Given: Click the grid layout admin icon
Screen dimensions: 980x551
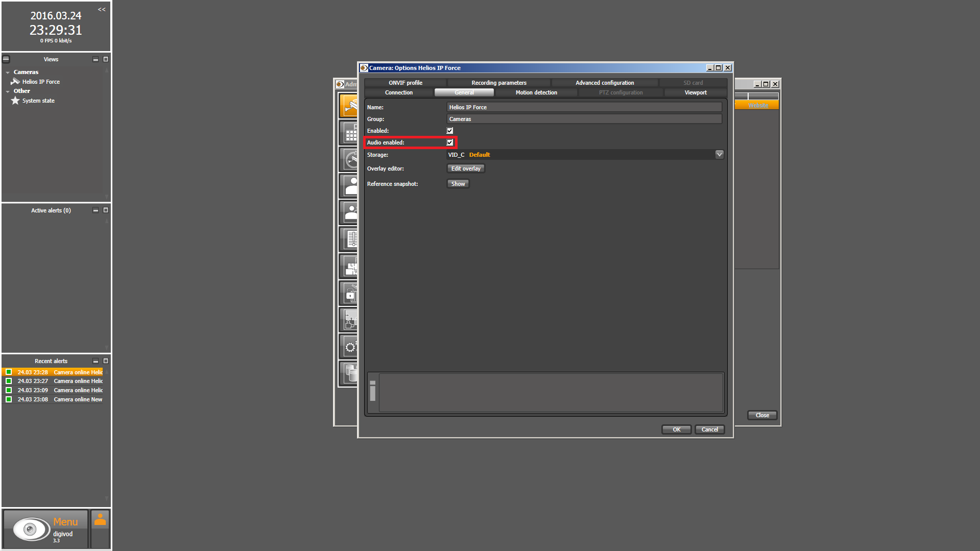Looking at the screenshot, I should tap(350, 134).
